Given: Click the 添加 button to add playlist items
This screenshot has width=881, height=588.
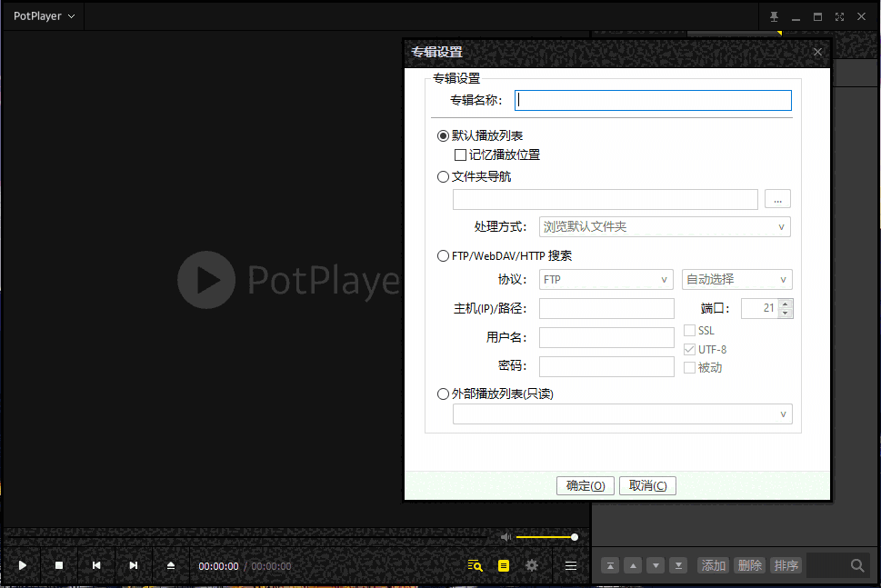Looking at the screenshot, I should [x=713, y=565].
